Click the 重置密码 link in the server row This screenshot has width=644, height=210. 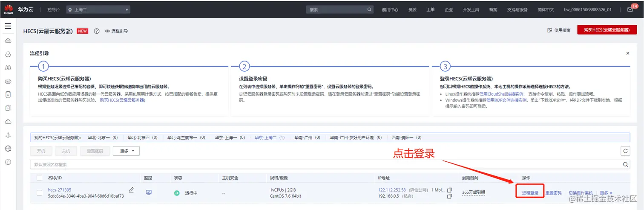point(553,193)
